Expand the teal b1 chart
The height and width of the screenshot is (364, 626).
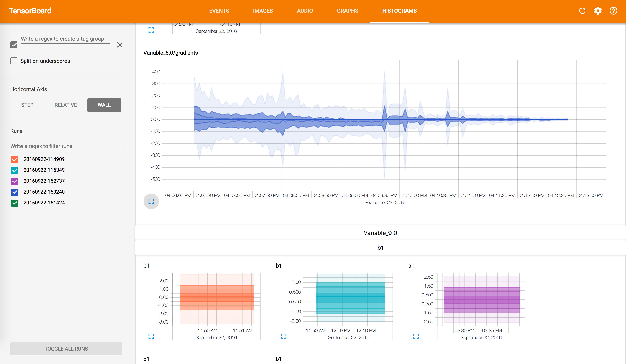[x=284, y=336]
